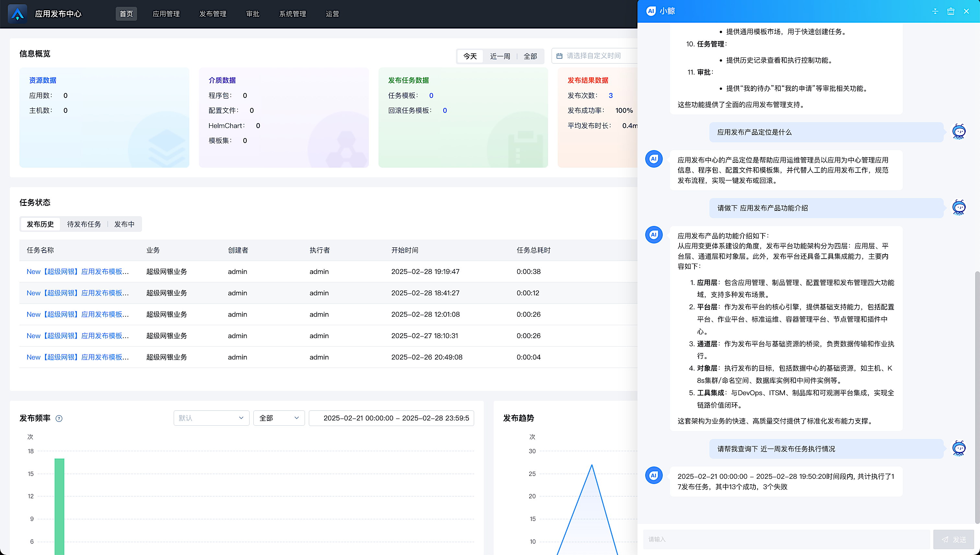Click the user avatar next to 应用发布产品定位是什么

tap(959, 132)
